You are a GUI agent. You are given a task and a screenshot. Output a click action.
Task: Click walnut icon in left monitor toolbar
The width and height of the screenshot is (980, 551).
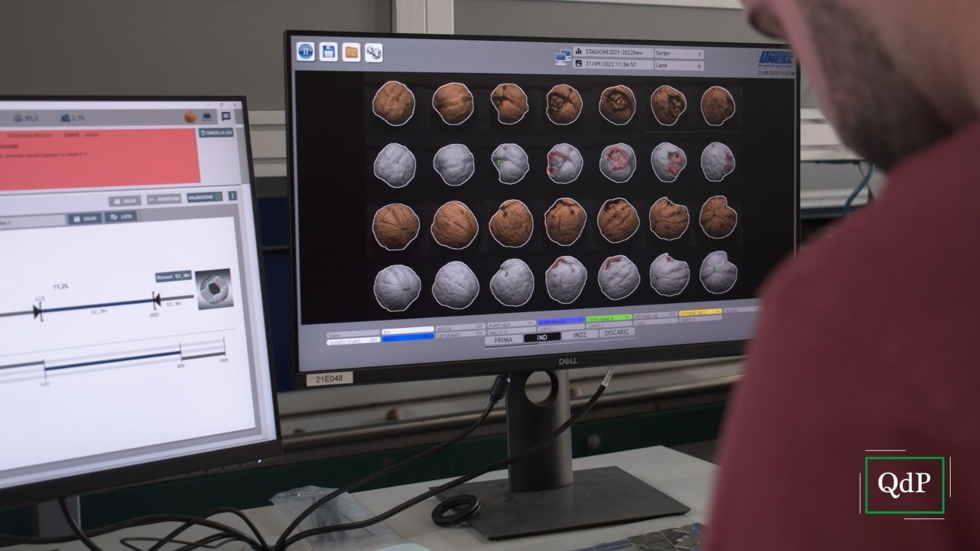[x=190, y=117]
